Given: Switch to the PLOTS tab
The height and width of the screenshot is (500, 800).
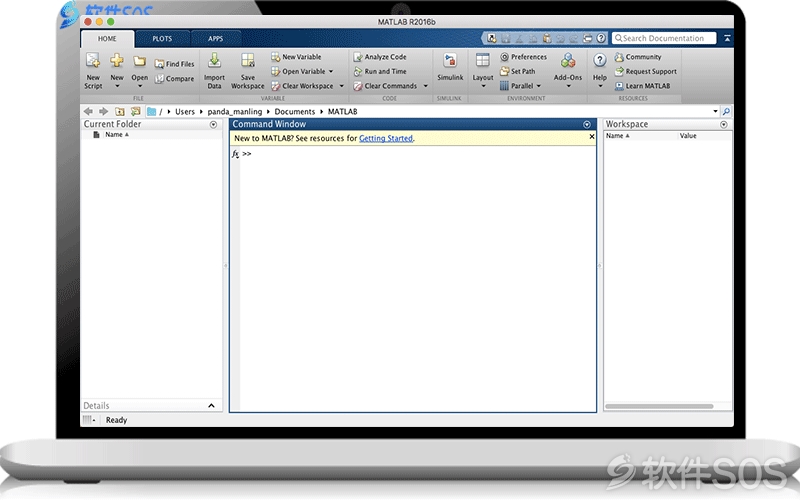Looking at the screenshot, I should pyautogui.click(x=162, y=39).
